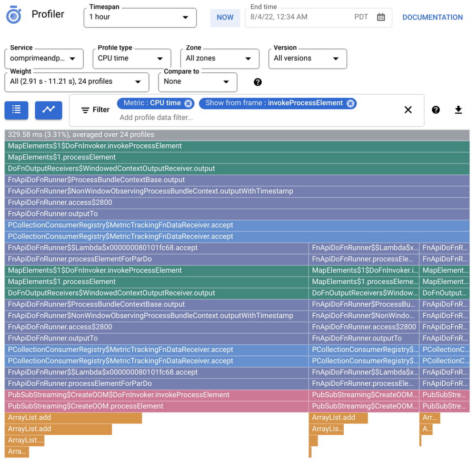Remove the Metric CPU time filter chip
The width and height of the screenshot is (476, 460).
pyautogui.click(x=188, y=103)
